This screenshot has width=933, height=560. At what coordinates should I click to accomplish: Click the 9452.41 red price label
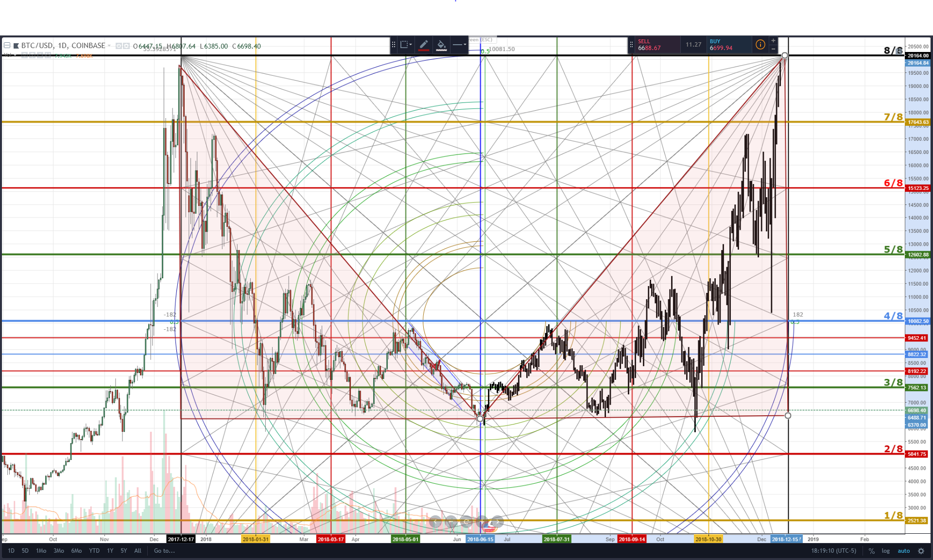click(x=917, y=338)
